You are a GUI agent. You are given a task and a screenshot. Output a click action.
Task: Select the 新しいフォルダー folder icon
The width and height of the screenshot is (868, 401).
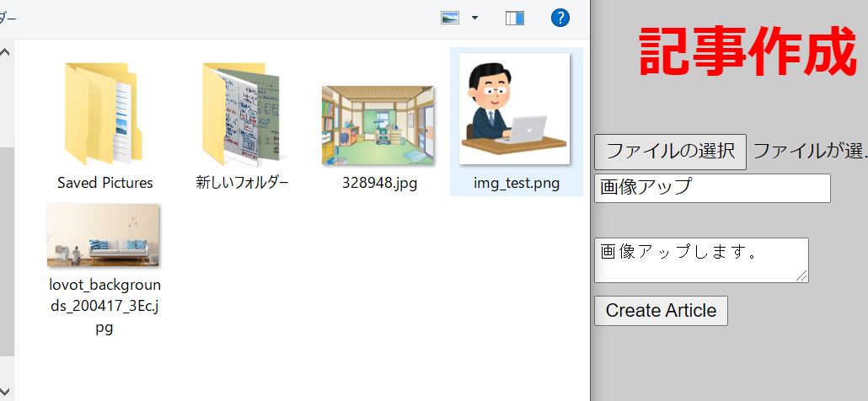241,114
